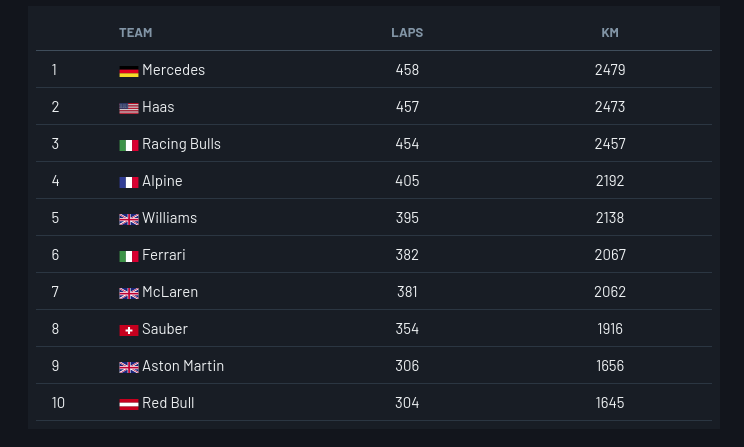Image resolution: width=744 pixels, height=447 pixels.
Task: Open the Mercedes team name
Action: [173, 70]
